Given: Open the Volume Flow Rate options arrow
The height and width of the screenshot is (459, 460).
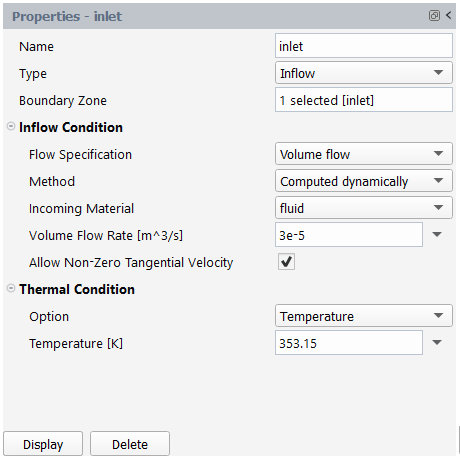Looking at the screenshot, I should click(x=437, y=235).
